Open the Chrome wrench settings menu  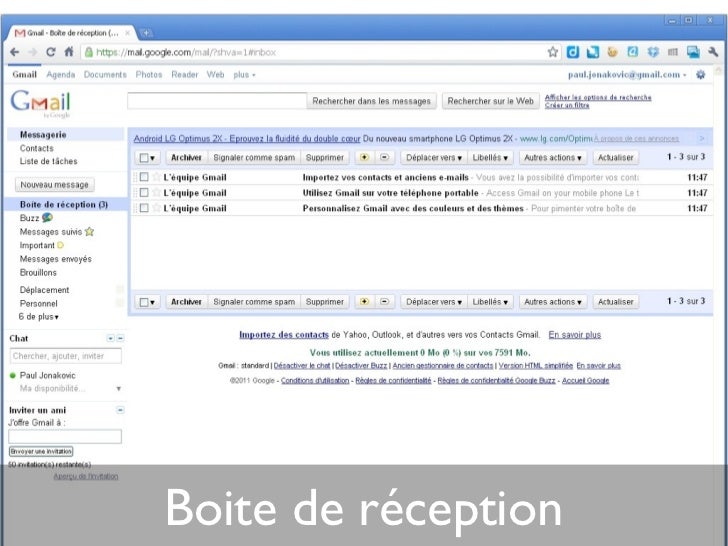tap(713, 52)
